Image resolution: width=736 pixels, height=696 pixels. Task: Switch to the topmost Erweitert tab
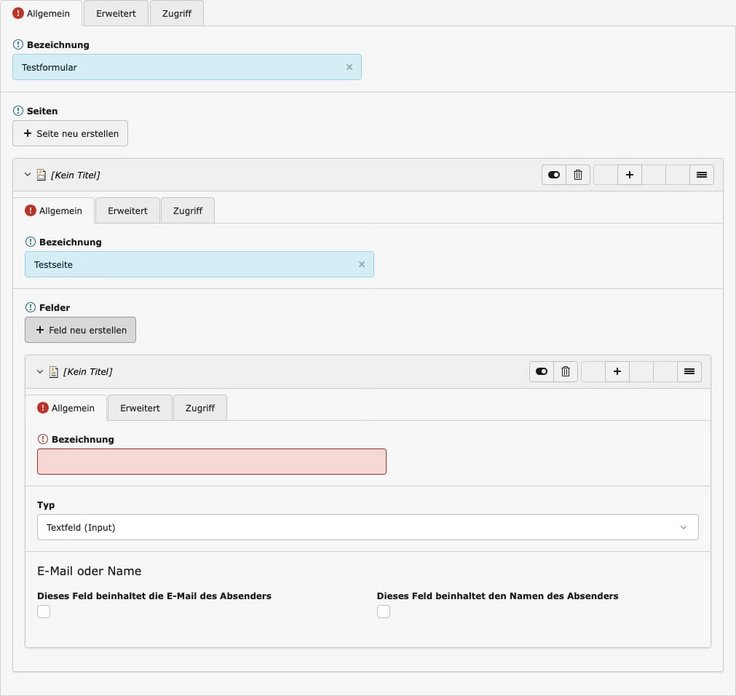point(116,14)
